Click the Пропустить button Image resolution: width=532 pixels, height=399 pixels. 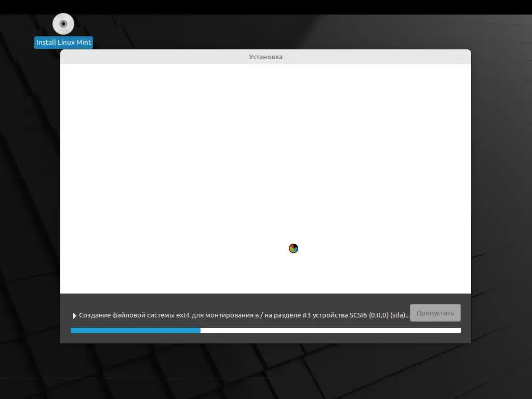[435, 313]
